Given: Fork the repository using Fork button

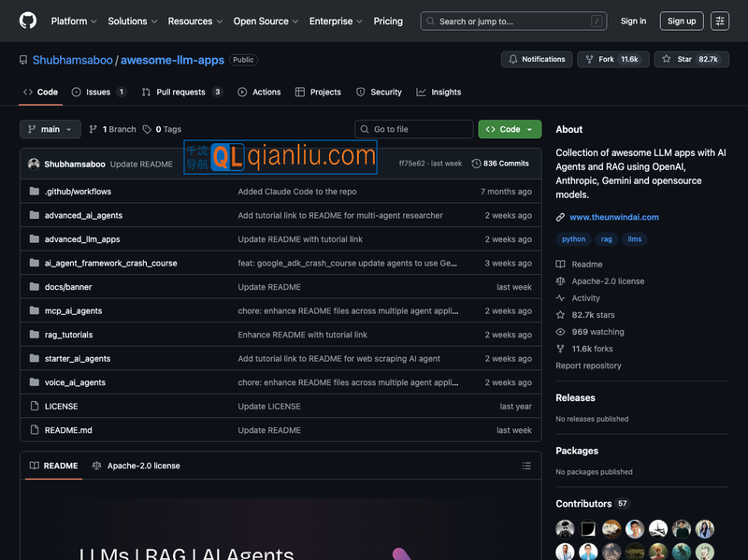Looking at the screenshot, I should coord(612,59).
